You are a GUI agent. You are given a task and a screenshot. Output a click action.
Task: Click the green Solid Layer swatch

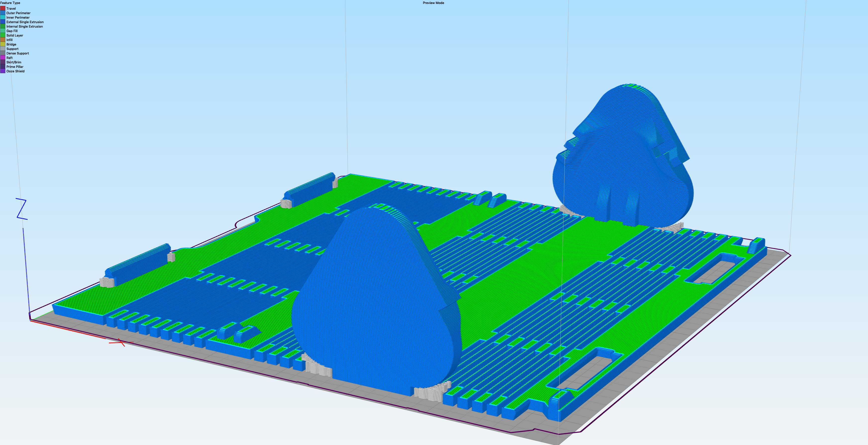point(3,35)
